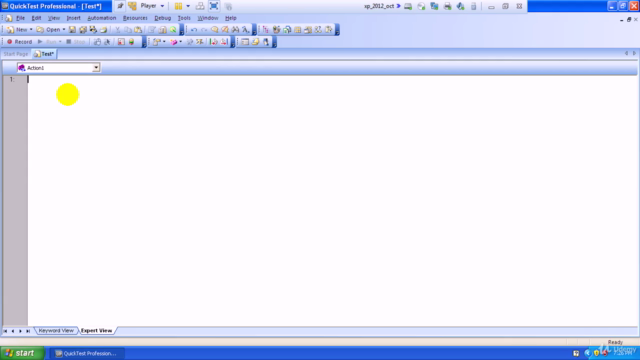Select the Test* document tab
The width and height of the screenshot is (640, 360).
tap(44, 54)
